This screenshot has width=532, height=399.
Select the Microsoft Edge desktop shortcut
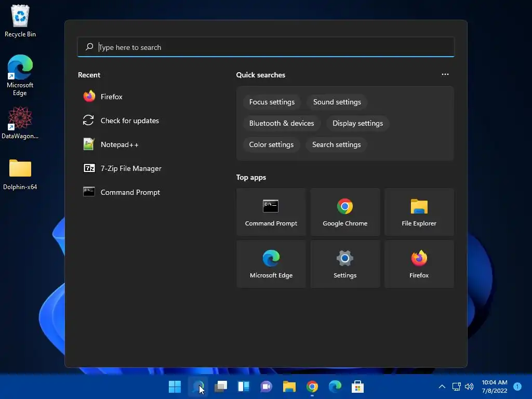[20, 75]
